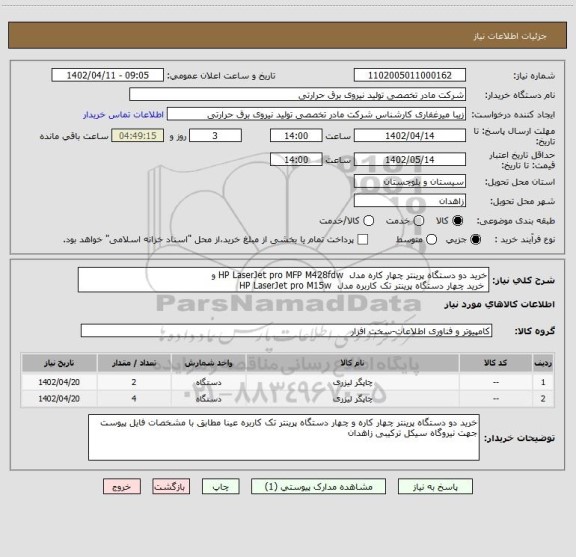Click the goods group field کامپیوتر و فناوری اطلاعات
The image size is (576, 557).
[x=286, y=331]
